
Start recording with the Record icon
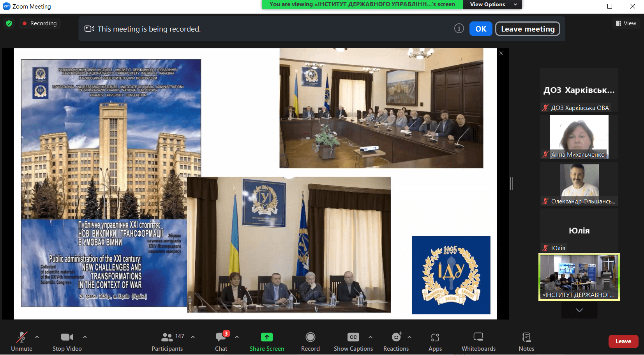(x=311, y=337)
